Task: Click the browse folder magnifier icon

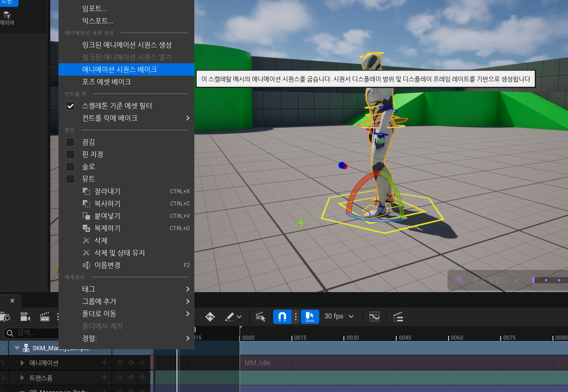Action: point(5,317)
